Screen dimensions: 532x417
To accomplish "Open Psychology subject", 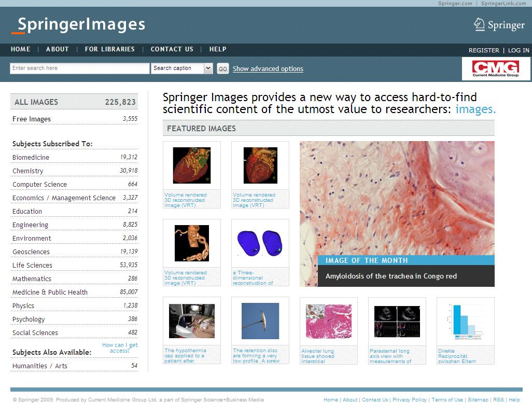I will point(74,319).
